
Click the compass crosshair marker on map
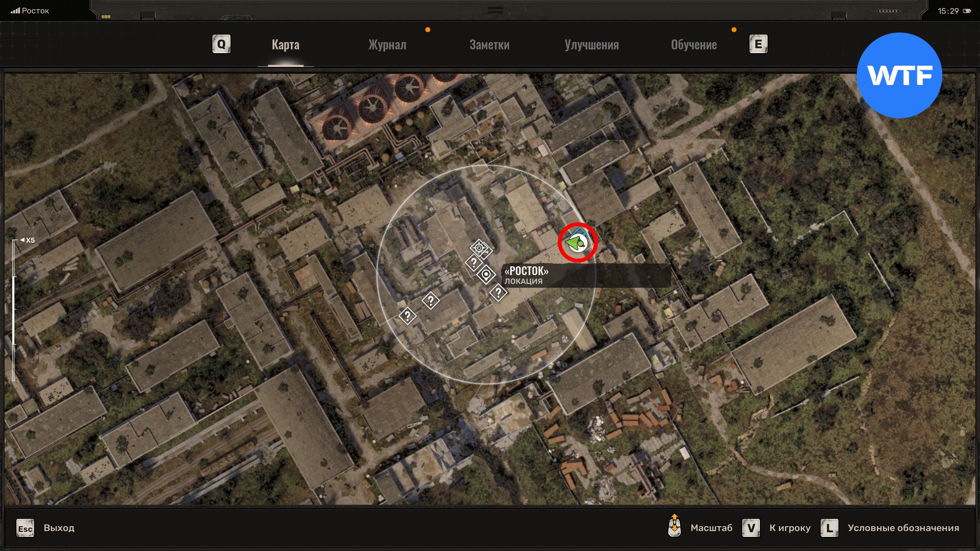[479, 248]
